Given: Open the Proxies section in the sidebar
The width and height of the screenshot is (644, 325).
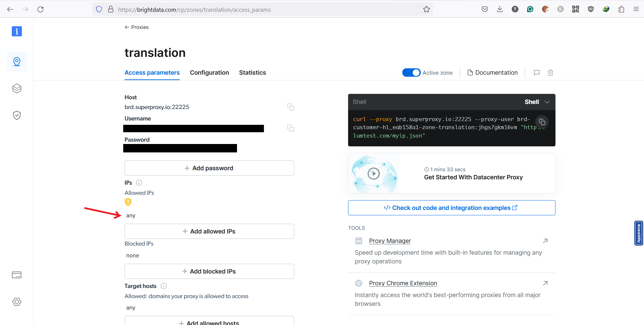Looking at the screenshot, I should tap(17, 62).
